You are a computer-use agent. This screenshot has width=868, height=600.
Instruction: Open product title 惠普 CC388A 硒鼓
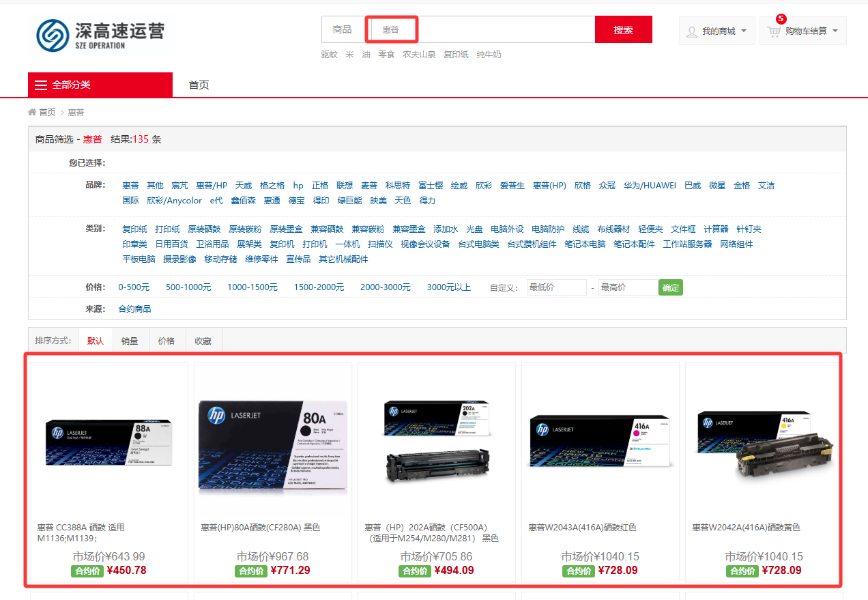click(81, 532)
